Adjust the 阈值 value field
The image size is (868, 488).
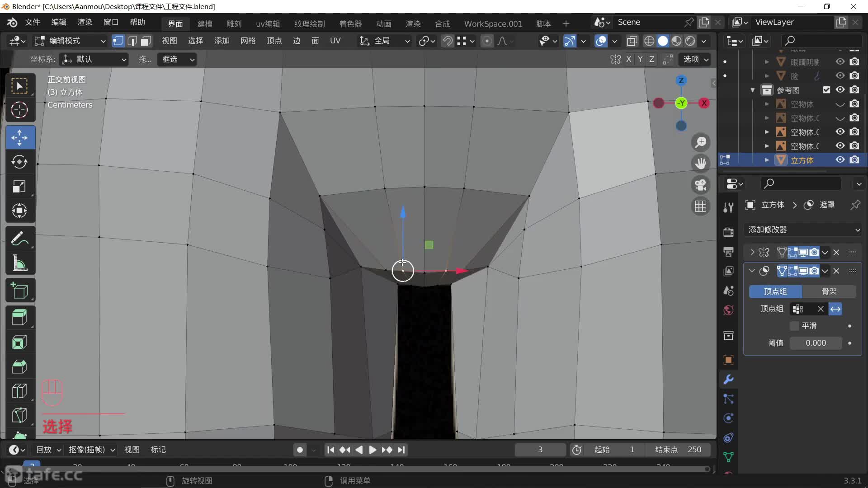[x=816, y=343]
